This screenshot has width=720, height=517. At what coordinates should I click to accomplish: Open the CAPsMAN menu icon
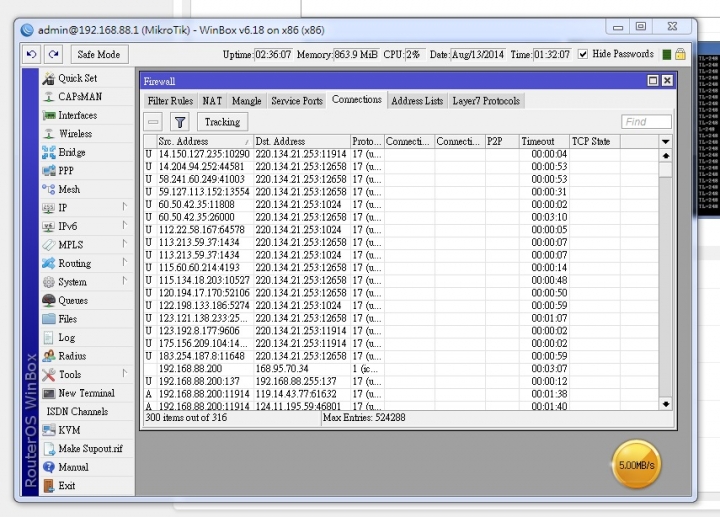tap(48, 97)
